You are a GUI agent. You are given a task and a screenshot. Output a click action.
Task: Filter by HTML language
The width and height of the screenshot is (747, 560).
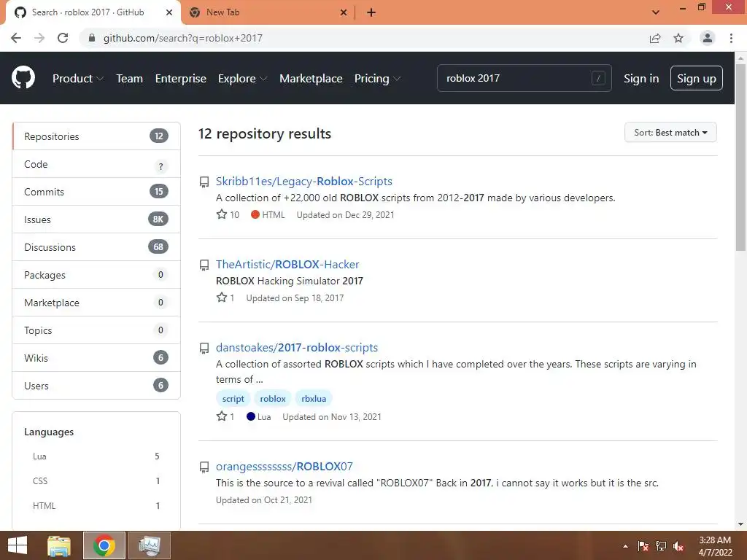point(96,506)
